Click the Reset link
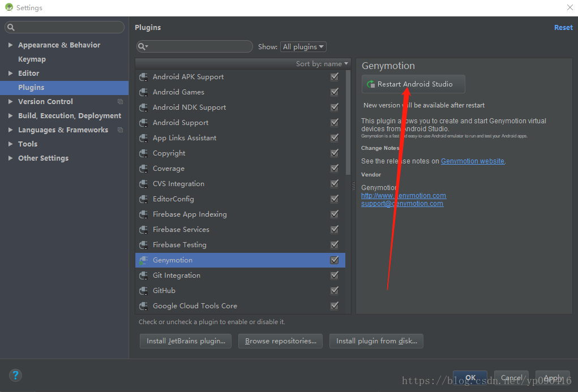 (x=563, y=28)
